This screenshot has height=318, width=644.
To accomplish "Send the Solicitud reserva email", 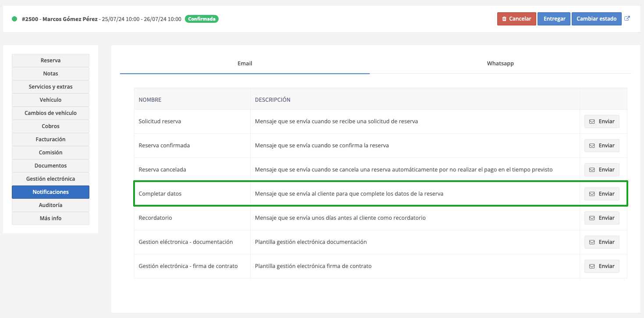I will click(x=602, y=121).
